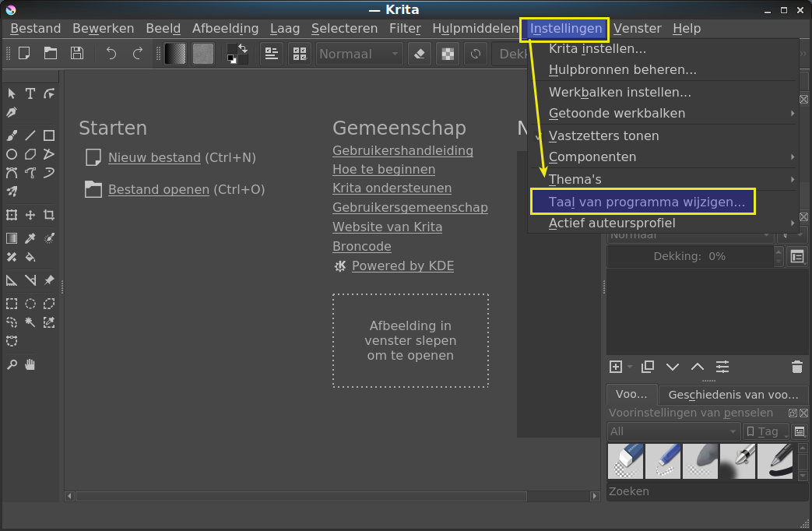Open the Normaal blending mode dropdown
812x531 pixels.
(360, 54)
